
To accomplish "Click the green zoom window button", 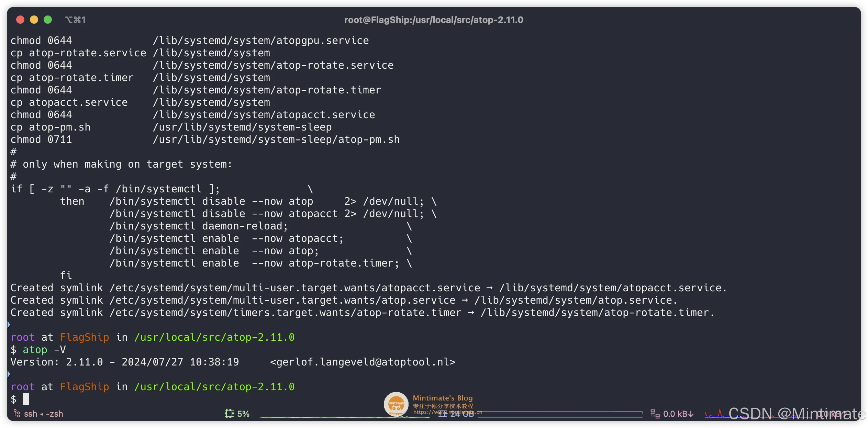I will tap(48, 20).
